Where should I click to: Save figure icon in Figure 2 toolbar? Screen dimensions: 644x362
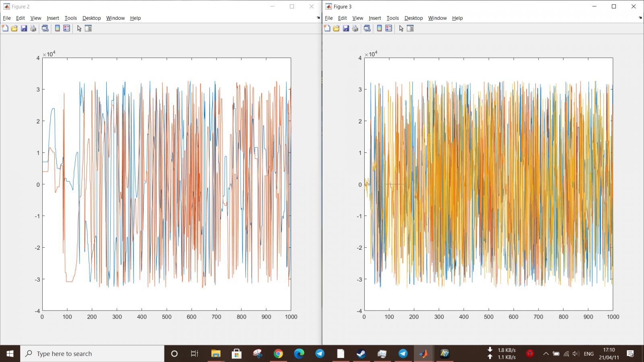tap(24, 28)
